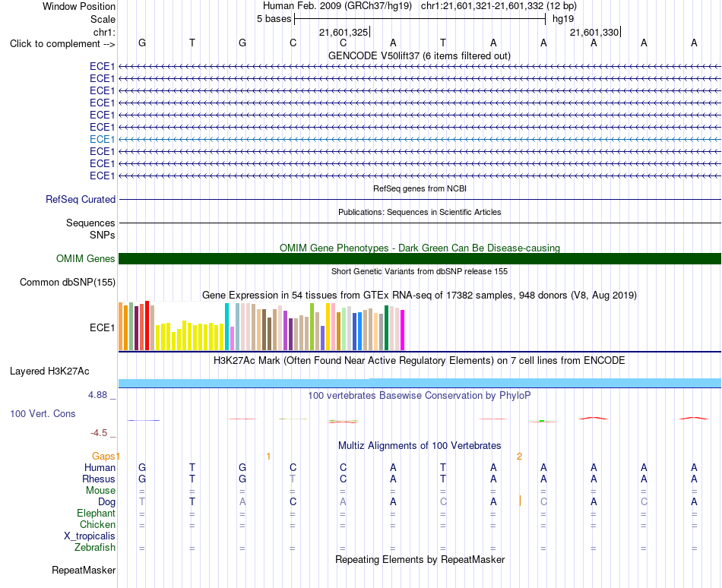722x588 pixels.
Task: Click the cyan bar in GTEx expression chart
Action: pyautogui.click(x=226, y=327)
